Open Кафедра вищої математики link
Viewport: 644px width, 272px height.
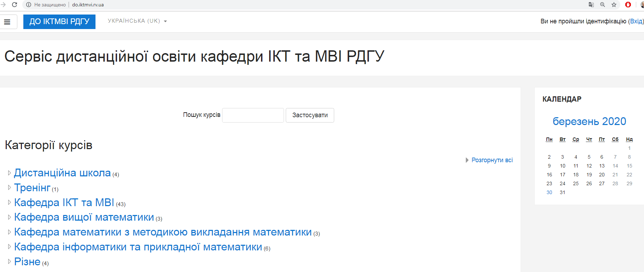click(x=84, y=217)
